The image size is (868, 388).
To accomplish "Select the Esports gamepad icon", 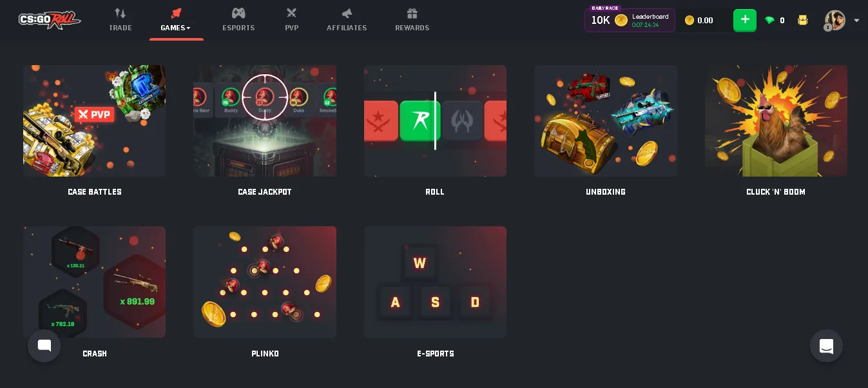I will 238,13.
